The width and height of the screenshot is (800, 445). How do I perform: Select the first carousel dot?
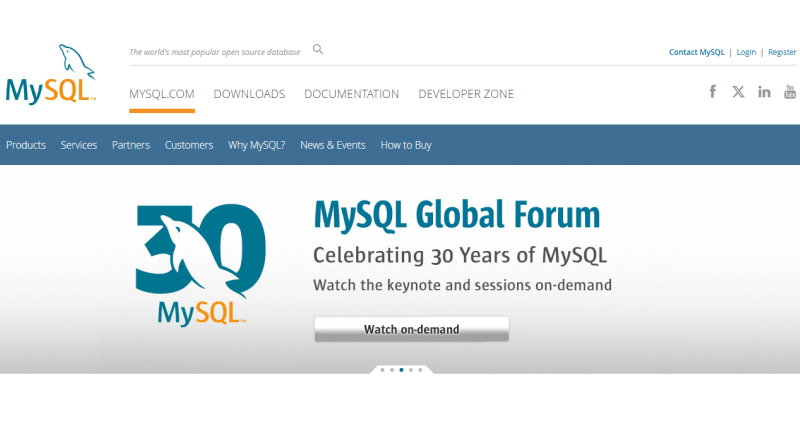point(382,370)
